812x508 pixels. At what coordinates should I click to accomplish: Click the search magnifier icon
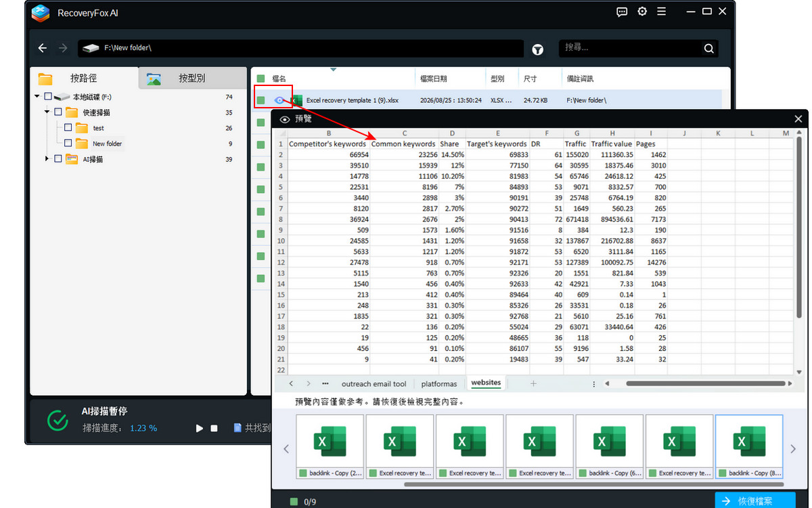(708, 48)
